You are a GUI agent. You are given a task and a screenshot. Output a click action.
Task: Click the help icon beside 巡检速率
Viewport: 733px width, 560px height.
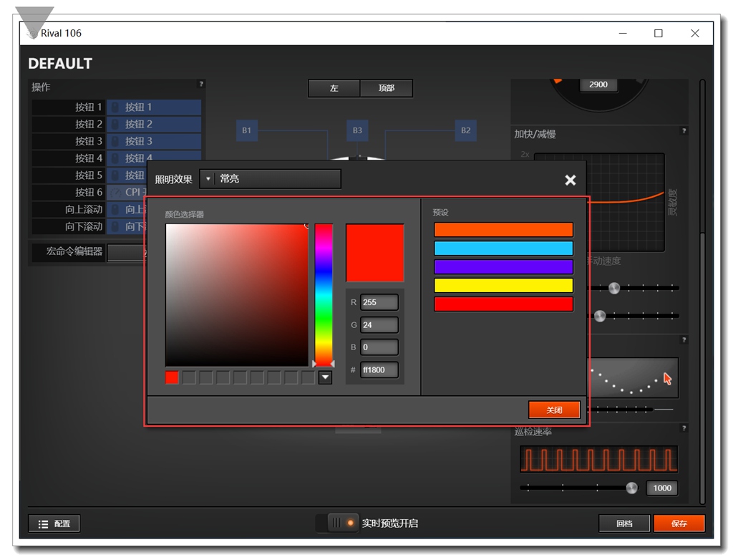(x=684, y=428)
